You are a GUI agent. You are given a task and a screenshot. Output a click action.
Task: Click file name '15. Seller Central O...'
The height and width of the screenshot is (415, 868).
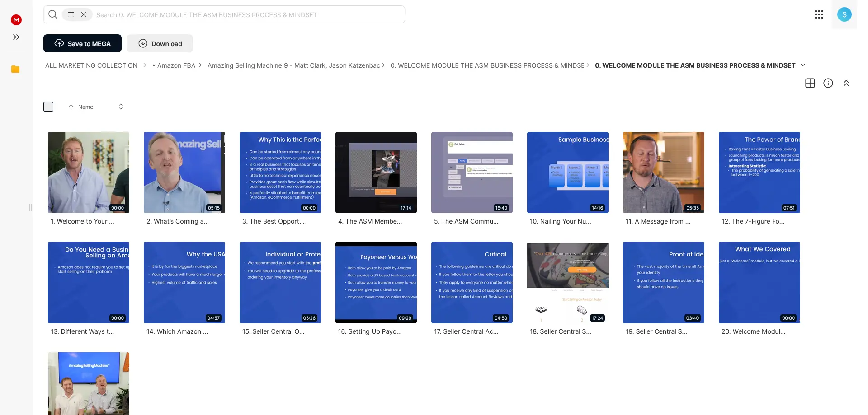[x=274, y=331]
